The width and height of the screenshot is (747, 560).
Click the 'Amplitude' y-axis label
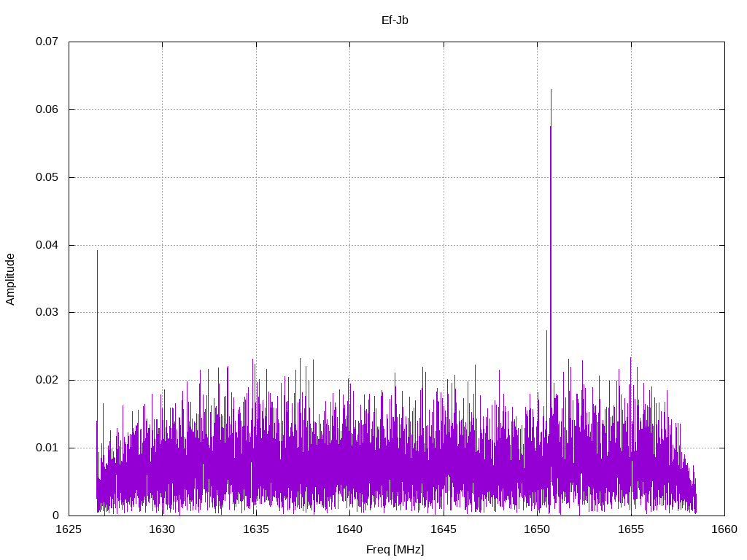tap(10, 279)
